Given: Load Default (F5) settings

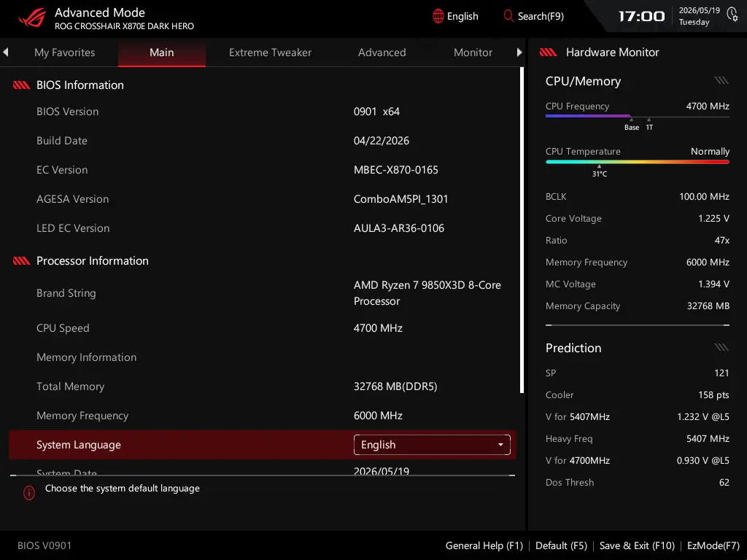Looking at the screenshot, I should 561,545.
